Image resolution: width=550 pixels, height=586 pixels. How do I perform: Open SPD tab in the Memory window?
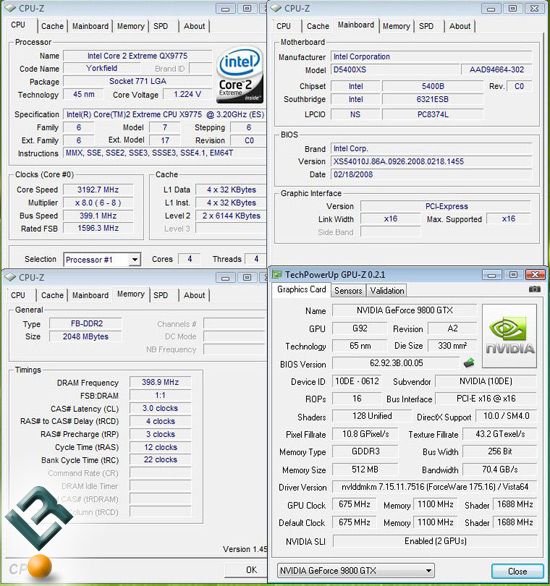(x=161, y=295)
